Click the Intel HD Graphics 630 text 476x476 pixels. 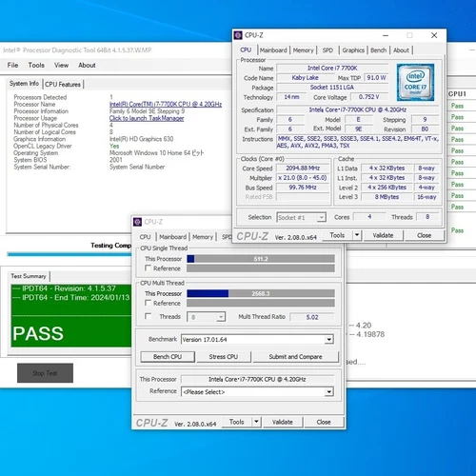click(141, 139)
